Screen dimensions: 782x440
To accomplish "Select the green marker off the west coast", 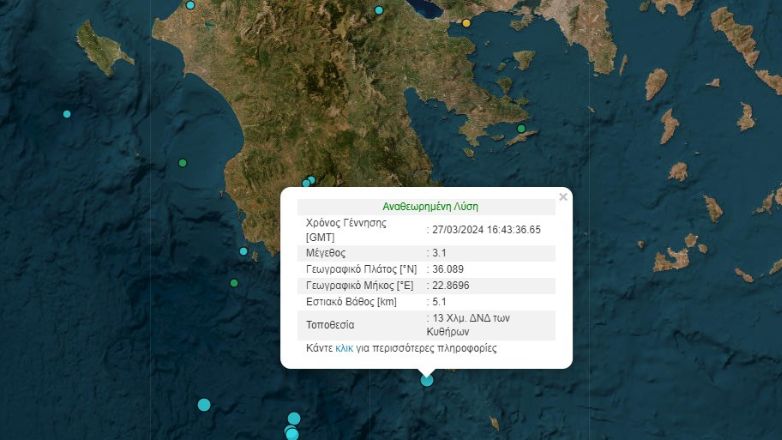I will tap(182, 163).
